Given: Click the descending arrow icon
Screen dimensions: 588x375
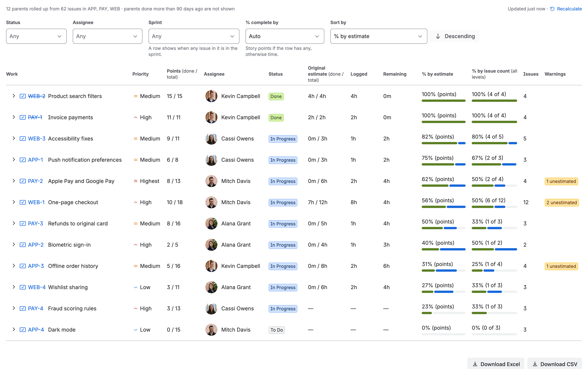Looking at the screenshot, I should click(x=438, y=36).
